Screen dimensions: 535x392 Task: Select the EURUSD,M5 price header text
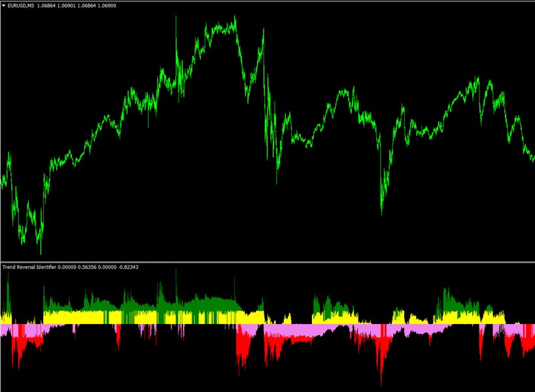coord(61,6)
